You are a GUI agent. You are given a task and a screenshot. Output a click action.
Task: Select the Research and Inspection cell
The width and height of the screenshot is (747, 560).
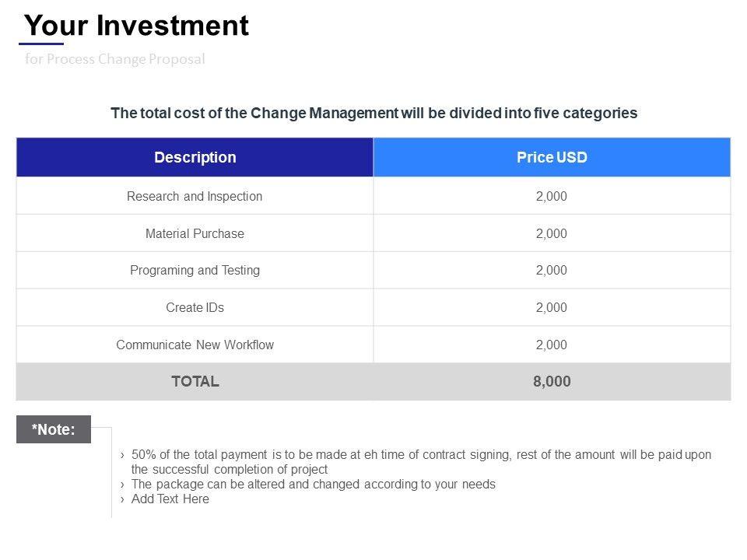(x=195, y=196)
